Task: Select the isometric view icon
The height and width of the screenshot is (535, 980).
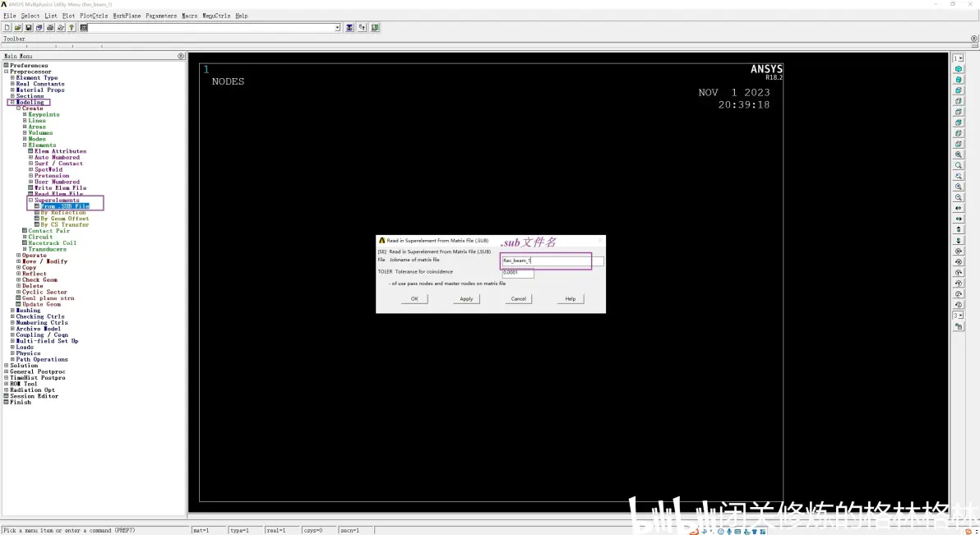Action: [958, 69]
